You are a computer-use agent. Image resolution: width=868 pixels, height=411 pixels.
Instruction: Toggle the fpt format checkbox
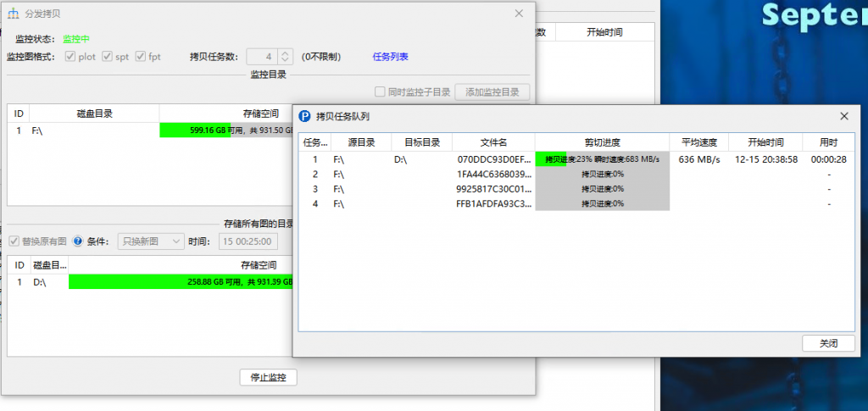[141, 57]
